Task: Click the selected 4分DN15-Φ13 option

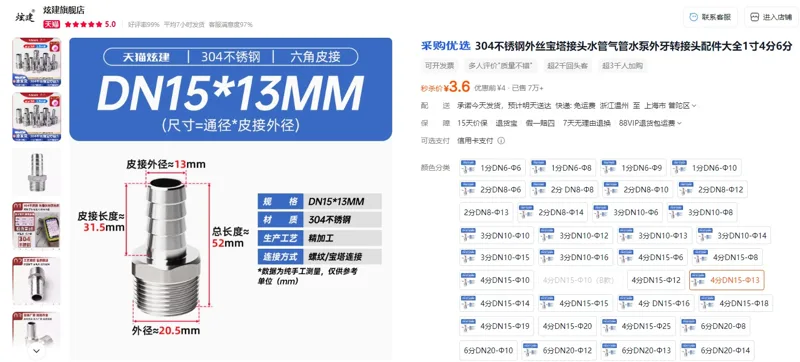Action: [727, 280]
